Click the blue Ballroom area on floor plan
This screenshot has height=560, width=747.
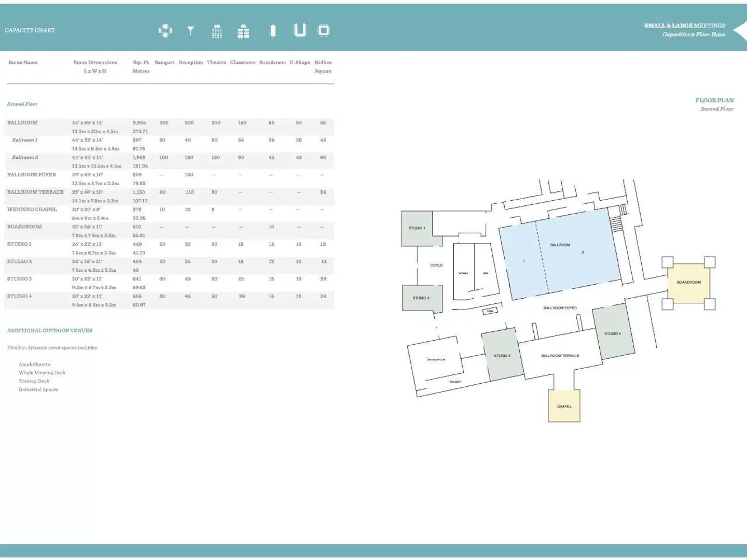[x=560, y=254]
